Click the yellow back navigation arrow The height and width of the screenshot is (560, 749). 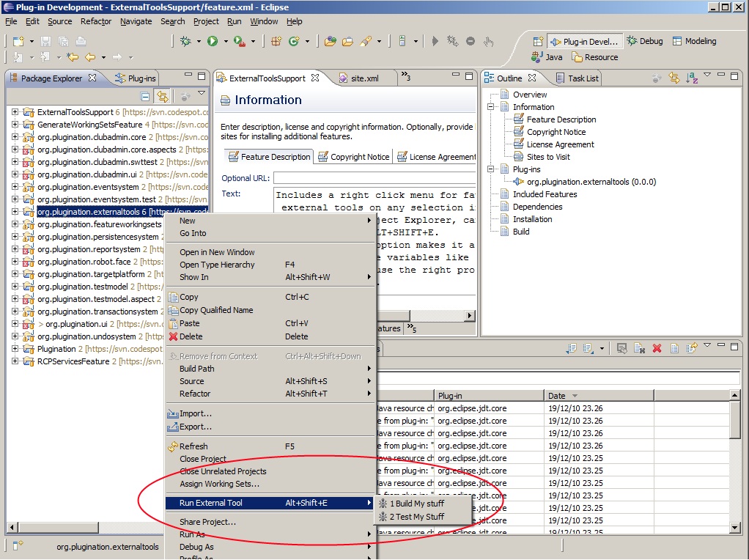[90, 57]
